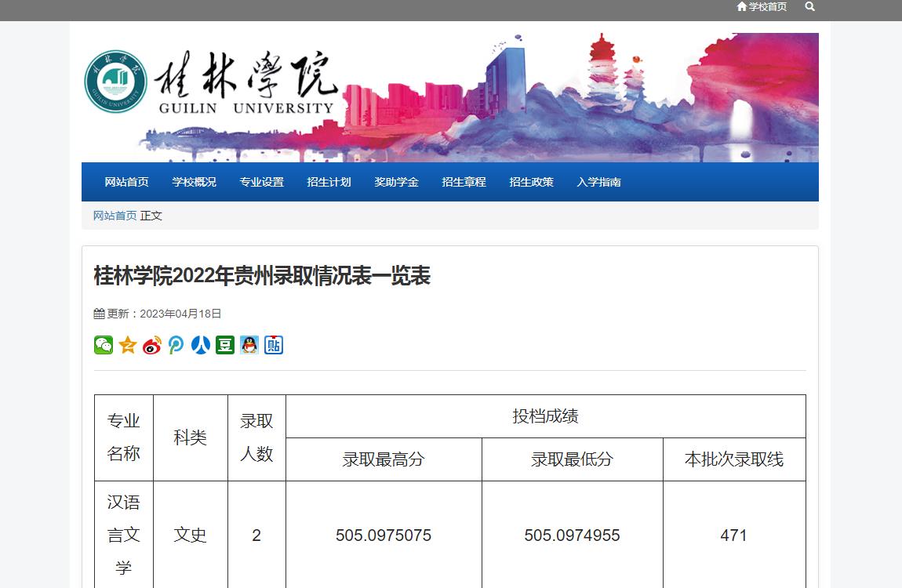Click the 科类 column header
Image resolution: width=902 pixels, height=588 pixels.
[191, 437]
